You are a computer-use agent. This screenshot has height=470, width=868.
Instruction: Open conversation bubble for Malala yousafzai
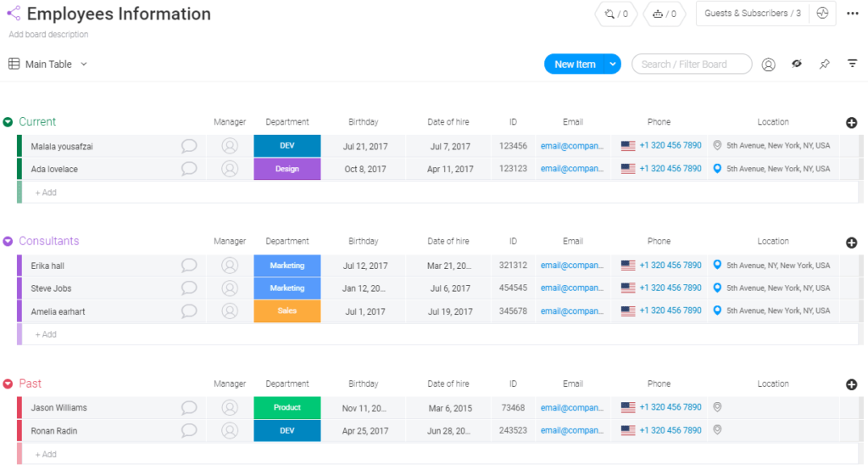[189, 146]
